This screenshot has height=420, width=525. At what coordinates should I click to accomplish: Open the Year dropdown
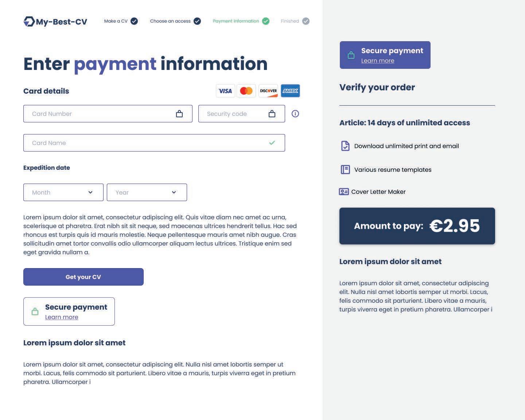pos(147,192)
